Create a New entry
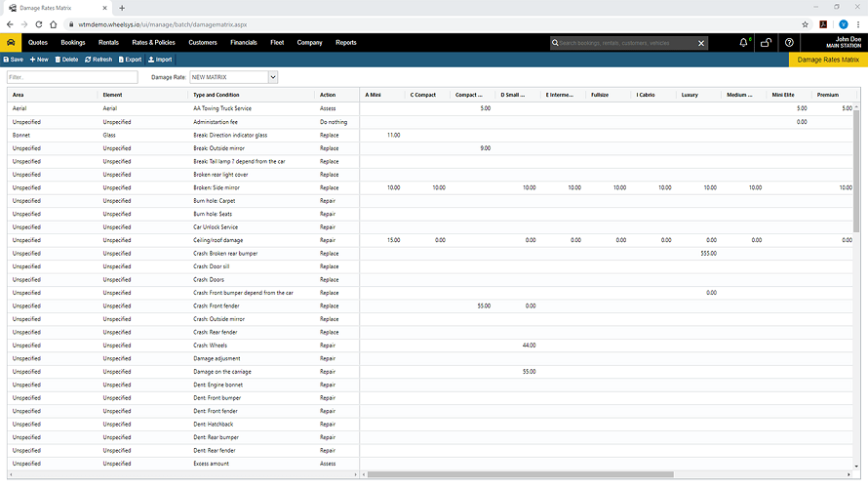The width and height of the screenshot is (868, 488). (39, 60)
